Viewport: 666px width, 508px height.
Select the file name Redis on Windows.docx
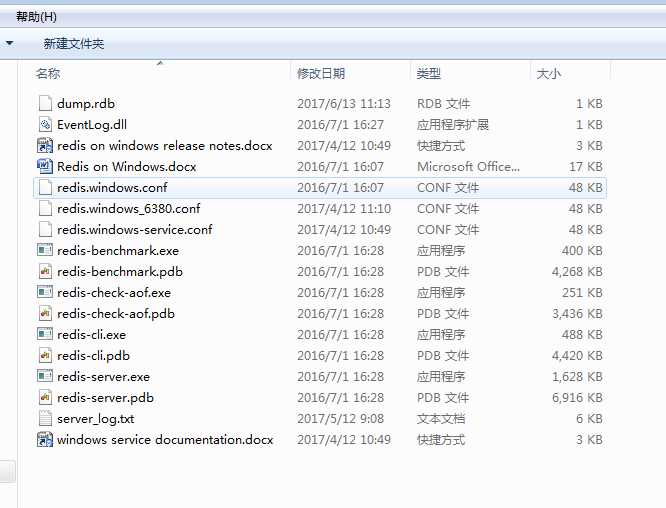(127, 167)
